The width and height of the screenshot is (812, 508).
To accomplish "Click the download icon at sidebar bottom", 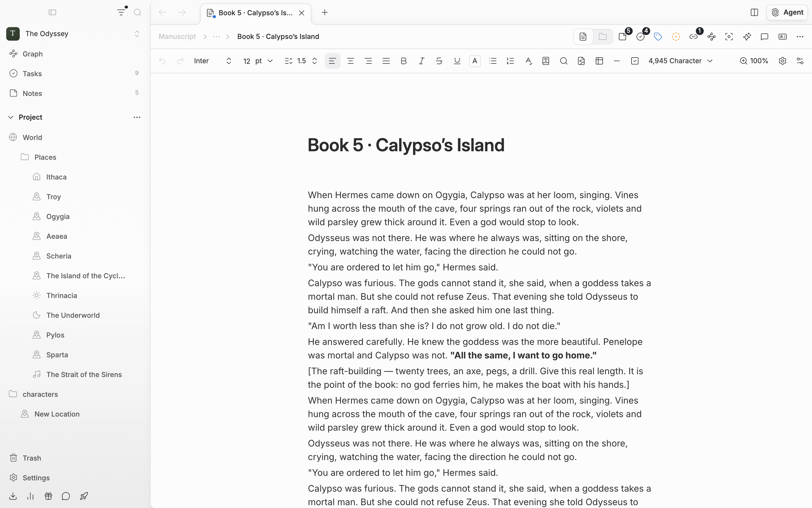I will click(13, 496).
